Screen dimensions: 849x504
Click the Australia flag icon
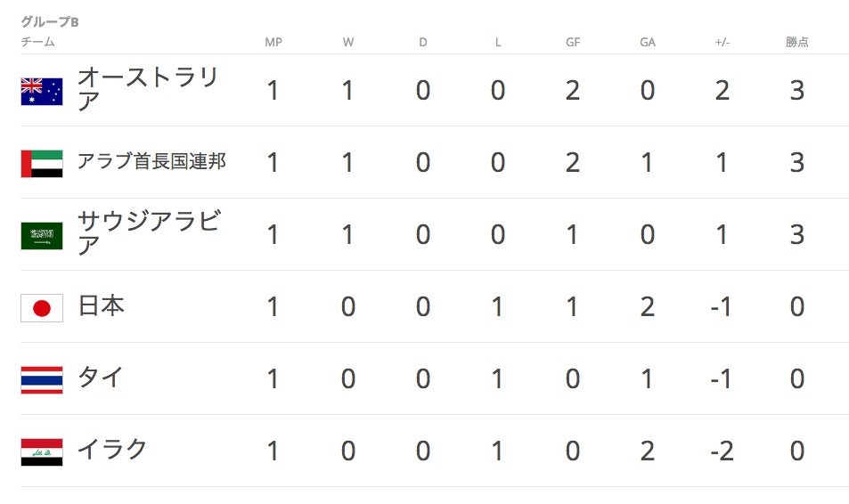click(42, 92)
